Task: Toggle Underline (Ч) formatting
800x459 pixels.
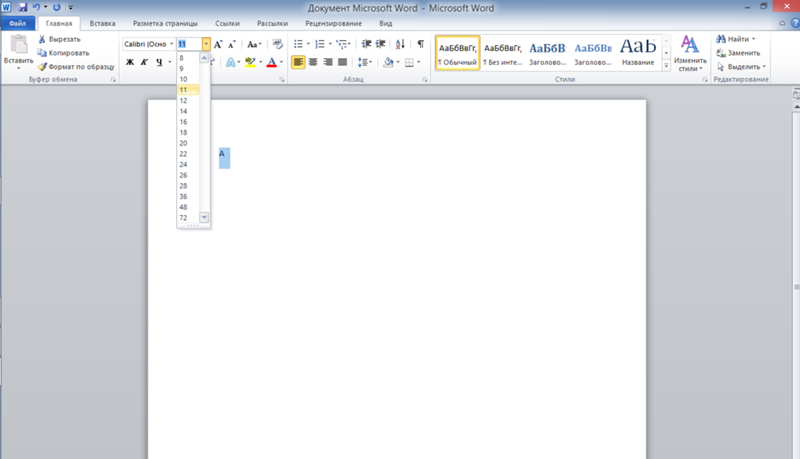Action: pyautogui.click(x=159, y=62)
